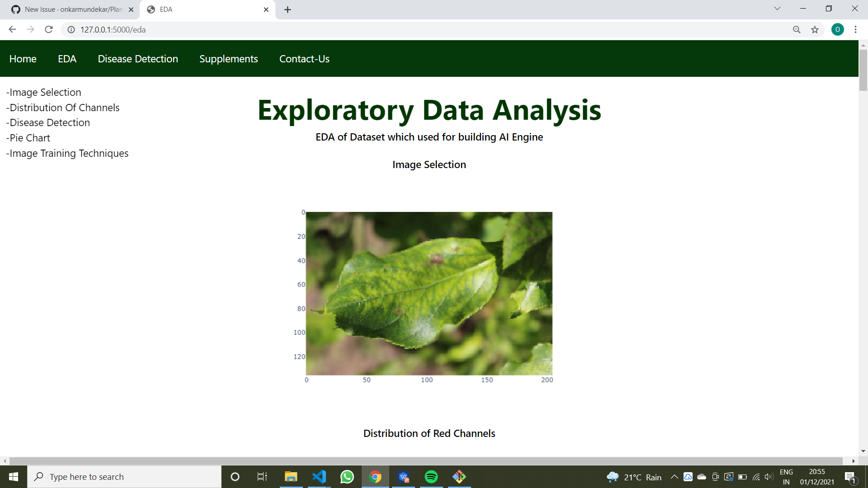Image resolution: width=868 pixels, height=488 pixels.
Task: Select Supplements in the navigation bar
Action: (x=228, y=58)
